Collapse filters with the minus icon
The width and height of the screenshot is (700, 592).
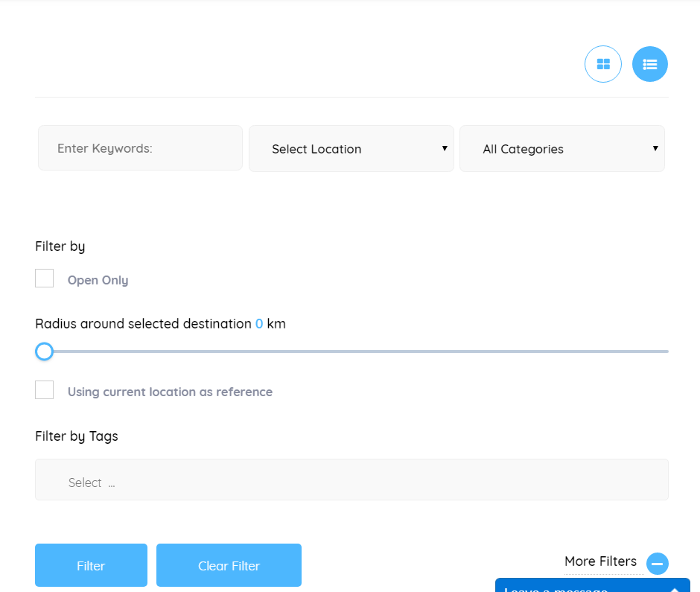(657, 564)
